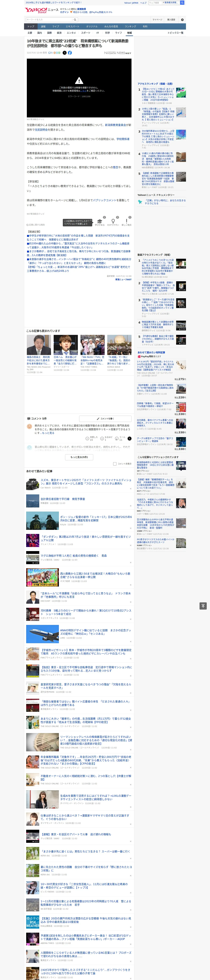Click うーん face reaction on first comment
This screenshot has width=210, height=980.
(x=117, y=439)
